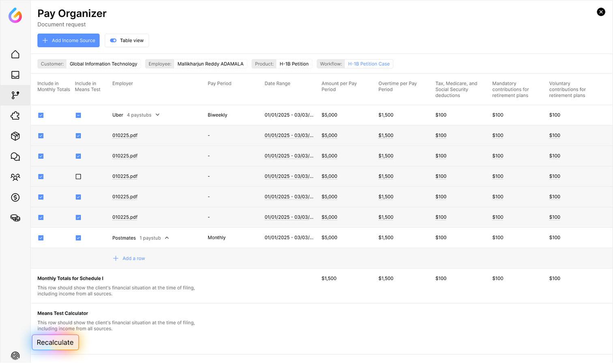613x364 pixels.
Task: Open the H-1B Petition Case workflow link
Action: coord(369,64)
